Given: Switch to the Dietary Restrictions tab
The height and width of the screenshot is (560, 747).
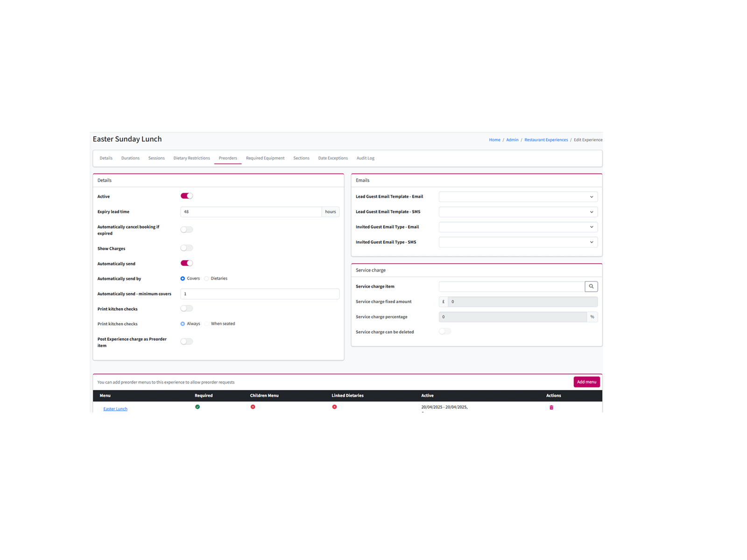Looking at the screenshot, I should [191, 158].
